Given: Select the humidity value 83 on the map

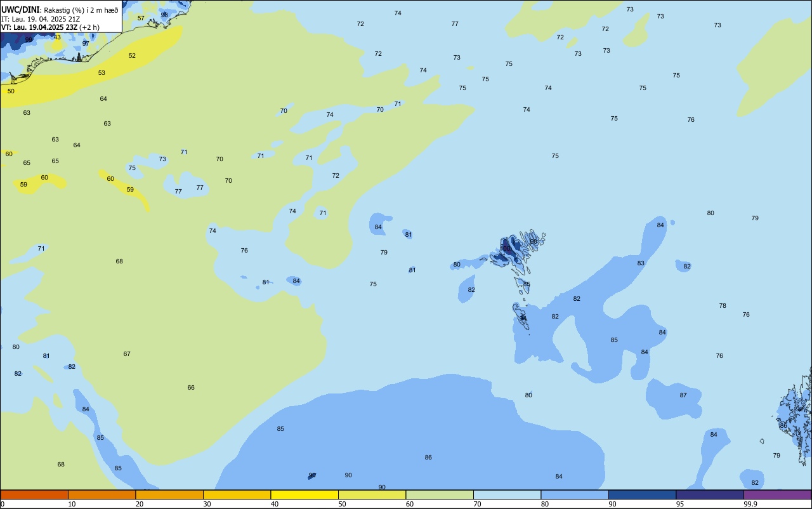Looking at the screenshot, I should click(x=641, y=263).
